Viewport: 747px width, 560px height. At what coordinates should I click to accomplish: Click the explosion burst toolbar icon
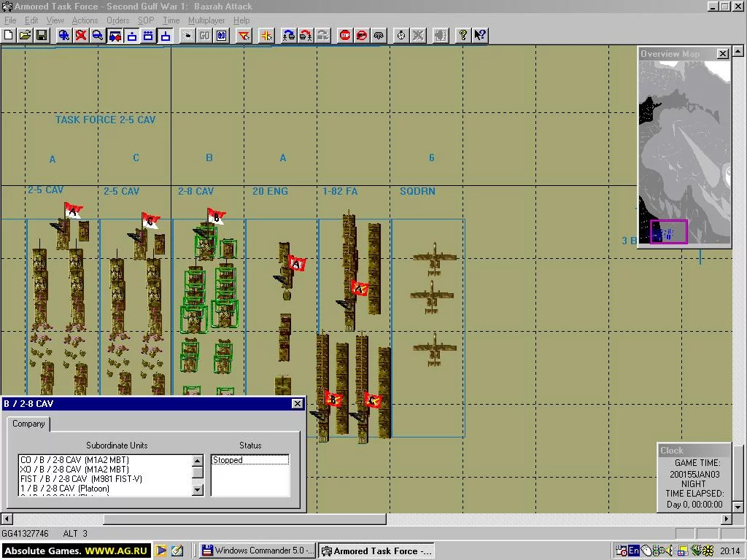click(187, 35)
